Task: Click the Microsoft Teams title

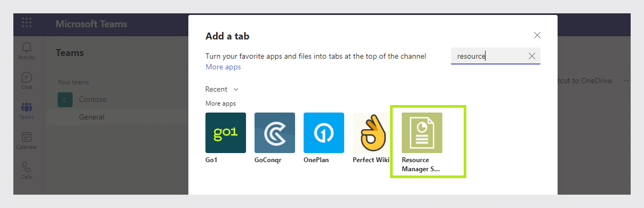Action: tap(91, 24)
